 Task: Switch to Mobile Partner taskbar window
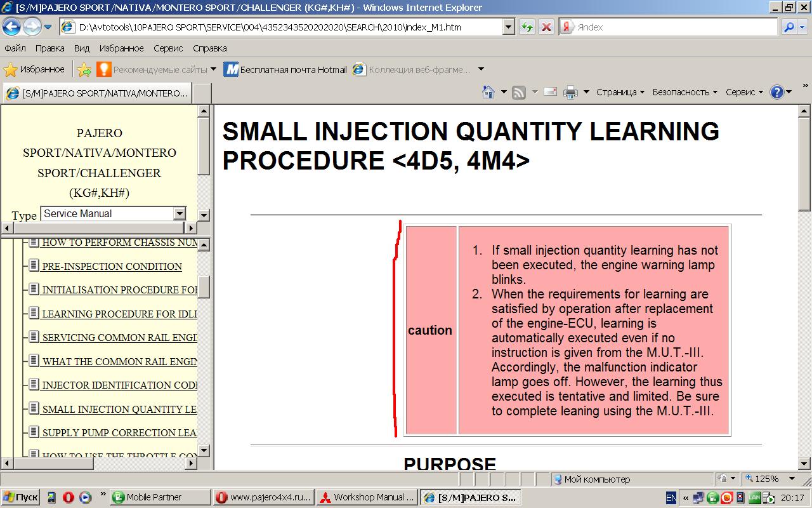tap(160, 497)
